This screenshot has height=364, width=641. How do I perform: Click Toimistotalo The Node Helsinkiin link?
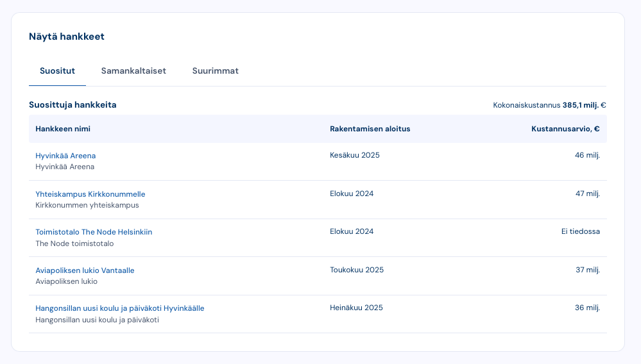coord(94,232)
